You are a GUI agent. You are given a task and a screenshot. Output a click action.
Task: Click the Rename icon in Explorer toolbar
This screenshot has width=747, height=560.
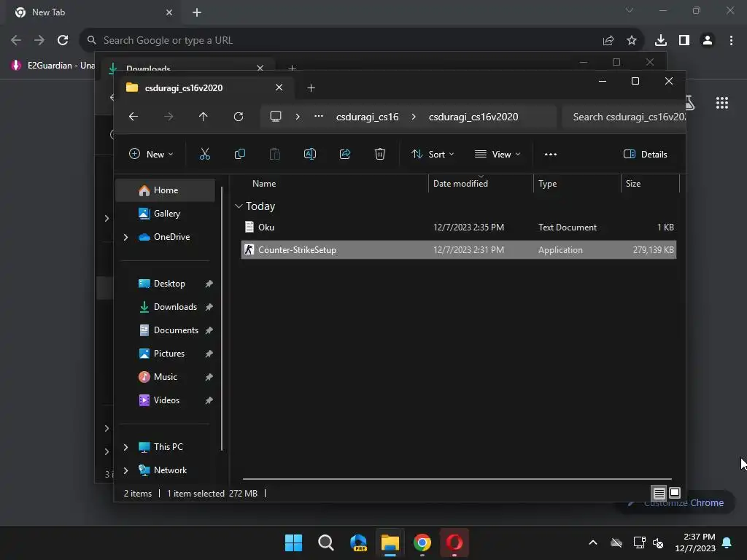[x=309, y=155]
